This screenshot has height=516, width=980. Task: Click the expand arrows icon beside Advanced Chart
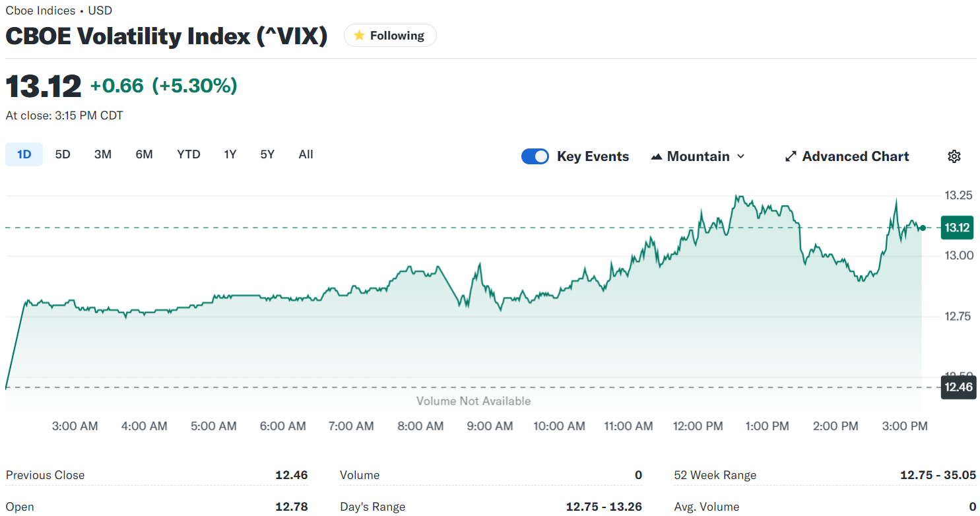tap(791, 156)
